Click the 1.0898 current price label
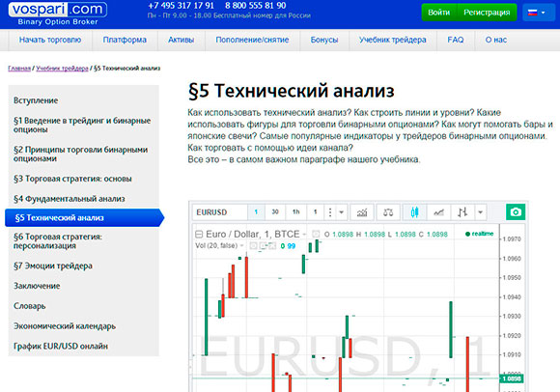This screenshot has height=392, width=560. pos(512,378)
